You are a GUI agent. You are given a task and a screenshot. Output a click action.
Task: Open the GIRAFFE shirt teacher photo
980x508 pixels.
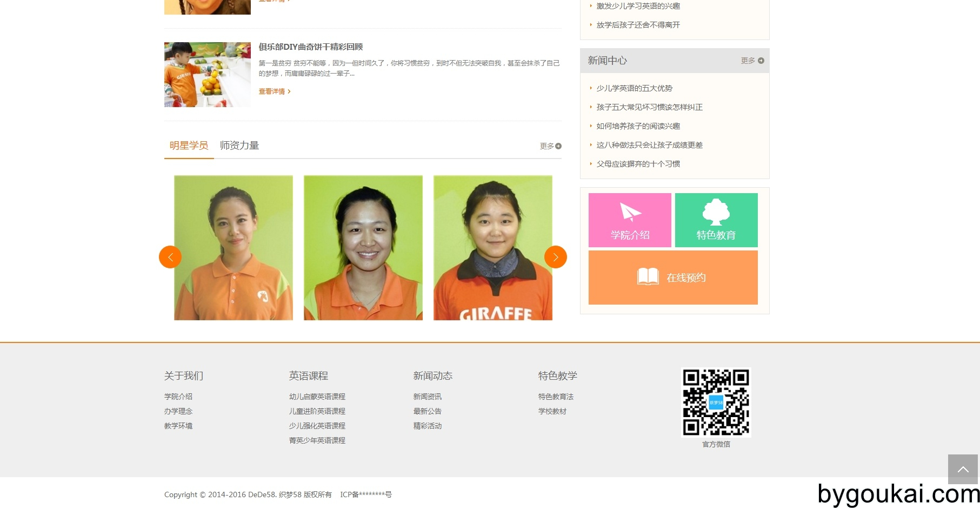[493, 248]
